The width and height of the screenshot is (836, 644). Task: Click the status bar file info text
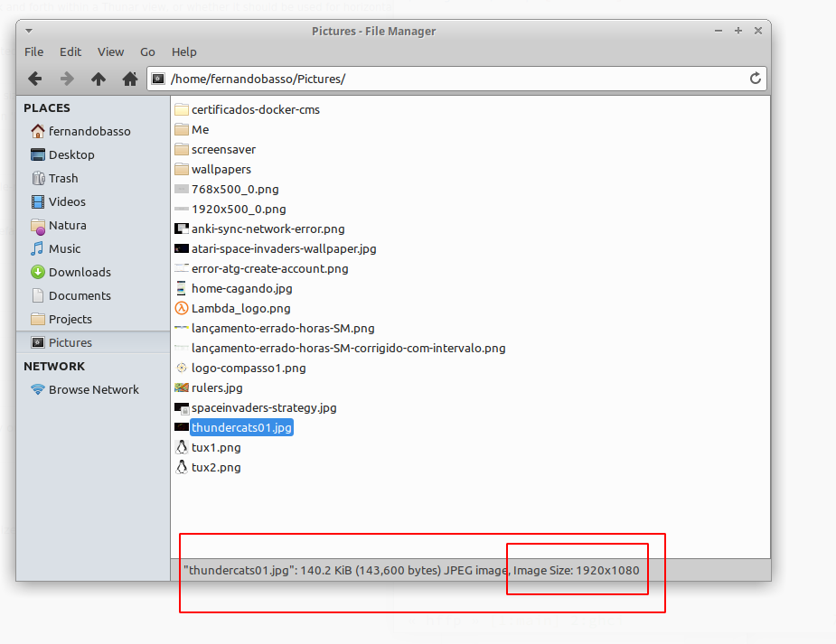click(411, 571)
